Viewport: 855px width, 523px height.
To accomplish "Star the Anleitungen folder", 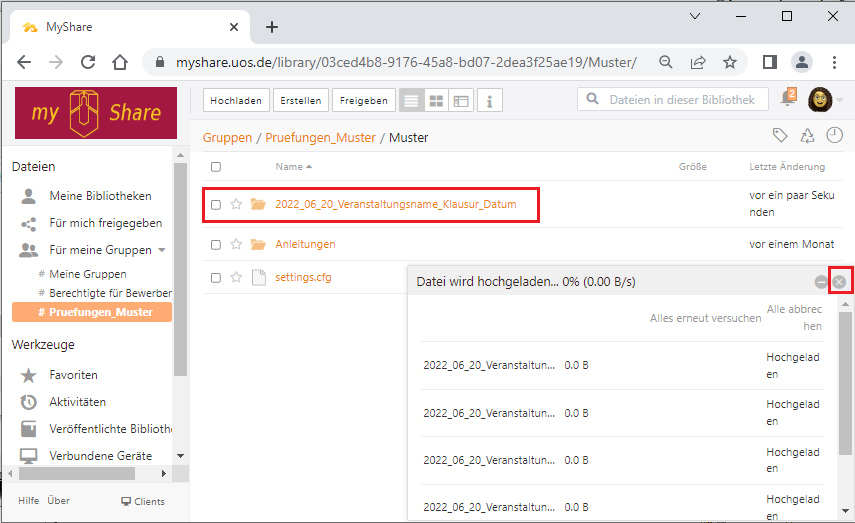I will (x=237, y=244).
